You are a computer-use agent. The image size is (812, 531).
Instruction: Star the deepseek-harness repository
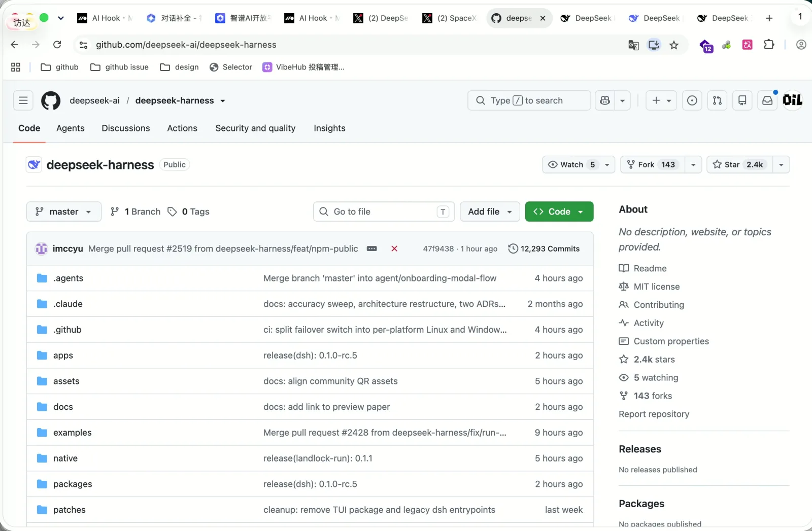[739, 164]
